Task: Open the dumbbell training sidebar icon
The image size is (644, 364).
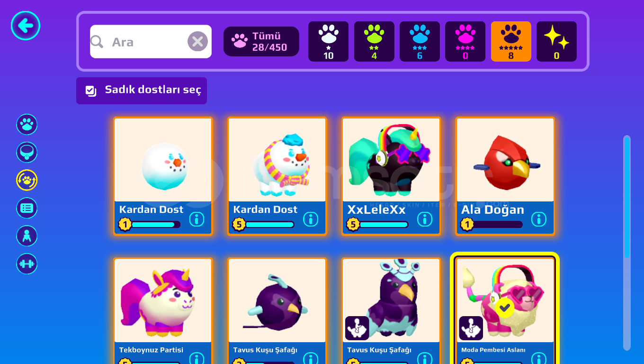Action: pos(27,264)
